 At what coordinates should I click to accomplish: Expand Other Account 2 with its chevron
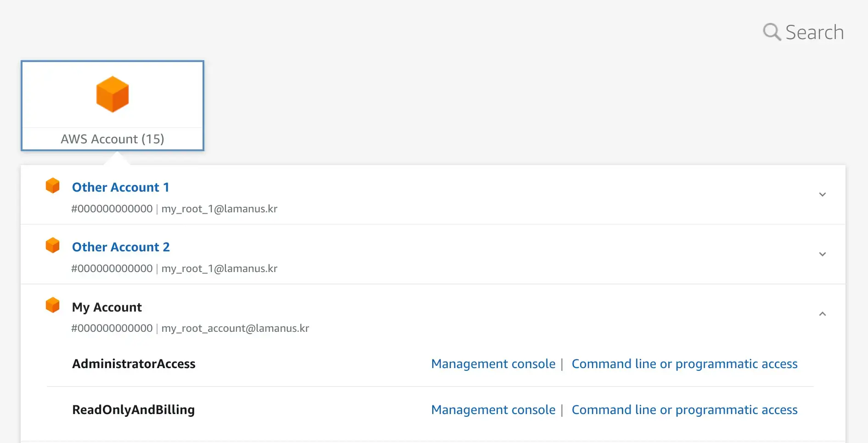point(823,254)
